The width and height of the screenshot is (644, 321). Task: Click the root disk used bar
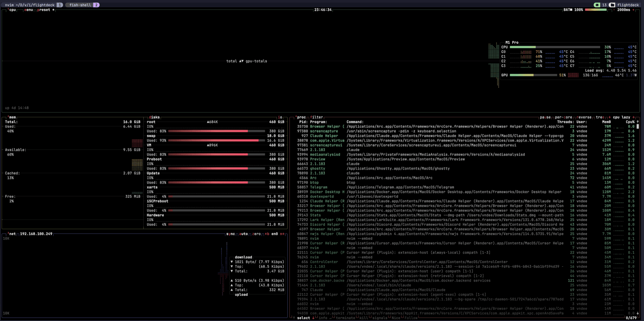tap(217, 131)
